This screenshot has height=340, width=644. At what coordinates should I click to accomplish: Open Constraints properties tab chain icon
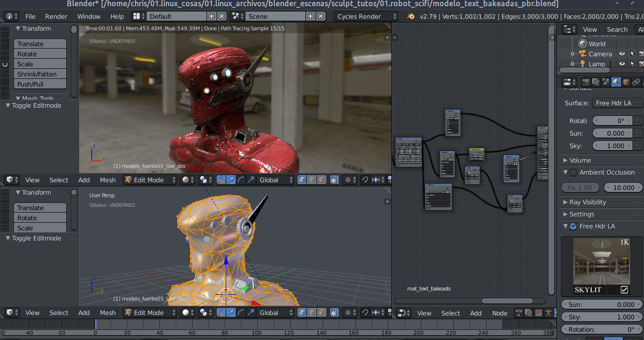pyautogui.click(x=636, y=82)
